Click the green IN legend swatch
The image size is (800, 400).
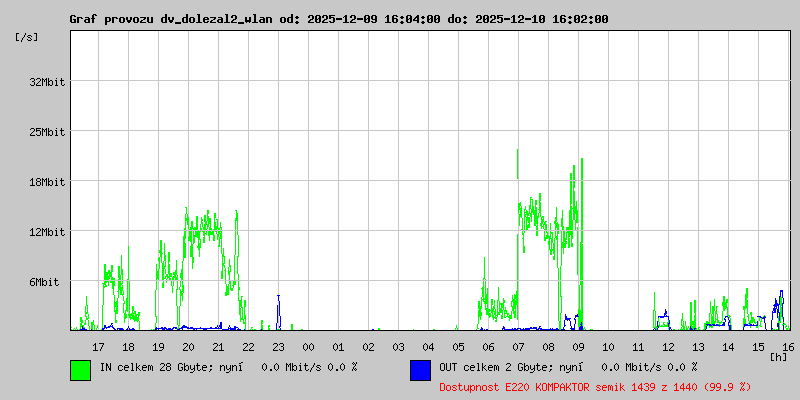pyautogui.click(x=81, y=370)
